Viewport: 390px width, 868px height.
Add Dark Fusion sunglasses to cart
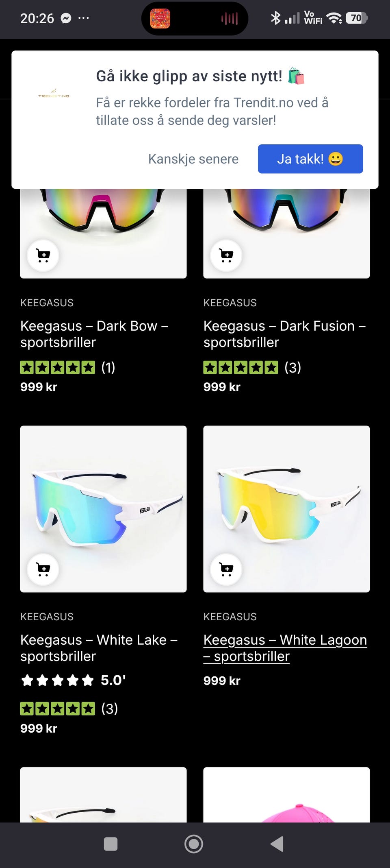pyautogui.click(x=226, y=255)
